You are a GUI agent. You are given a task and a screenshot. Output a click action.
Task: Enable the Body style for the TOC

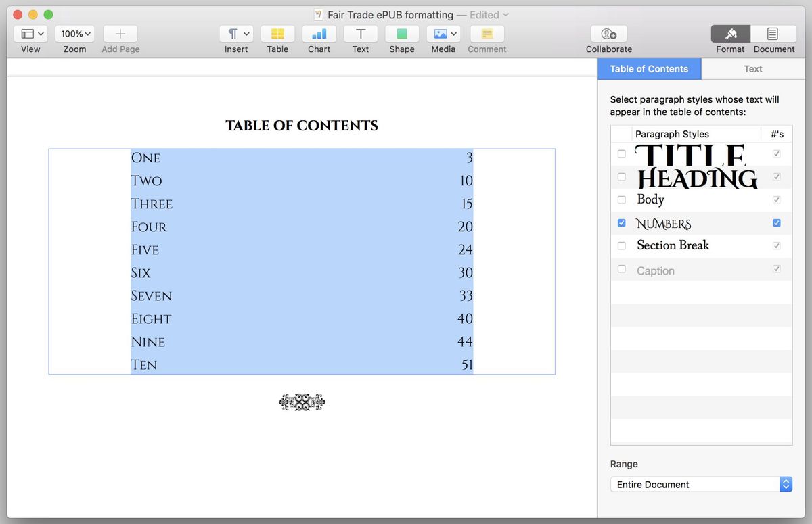pyautogui.click(x=621, y=199)
